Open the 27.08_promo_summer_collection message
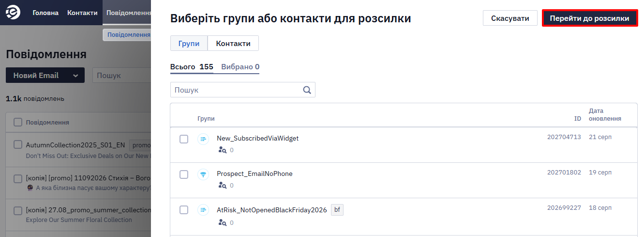Viewport: 644px width, 237px height. [x=89, y=210]
